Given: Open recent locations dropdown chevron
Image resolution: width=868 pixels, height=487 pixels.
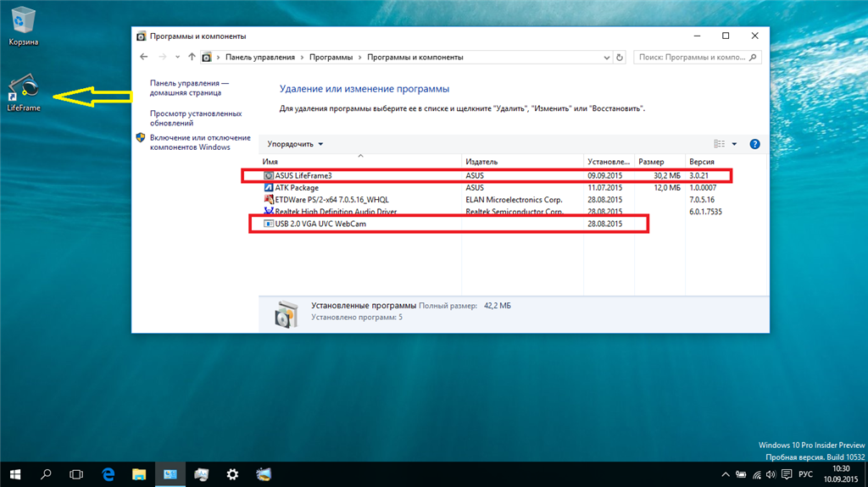Looking at the screenshot, I should [x=177, y=57].
